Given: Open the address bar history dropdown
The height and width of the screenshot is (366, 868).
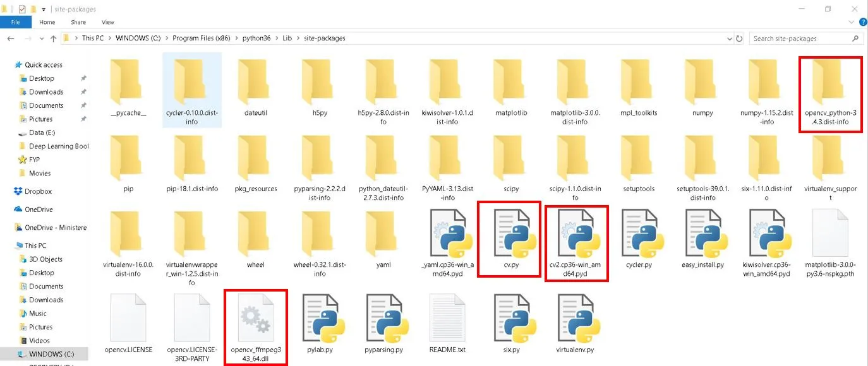Looking at the screenshot, I should (x=728, y=38).
